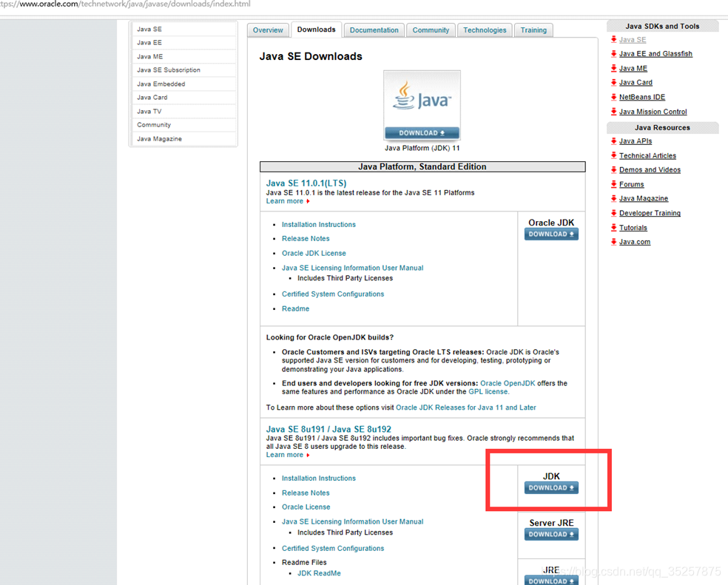
Task: Download the Server JRE
Action: pyautogui.click(x=551, y=535)
